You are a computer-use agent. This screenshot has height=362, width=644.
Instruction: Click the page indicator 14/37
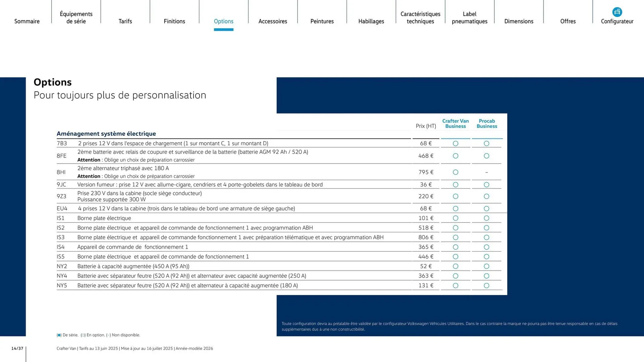pyautogui.click(x=17, y=348)
